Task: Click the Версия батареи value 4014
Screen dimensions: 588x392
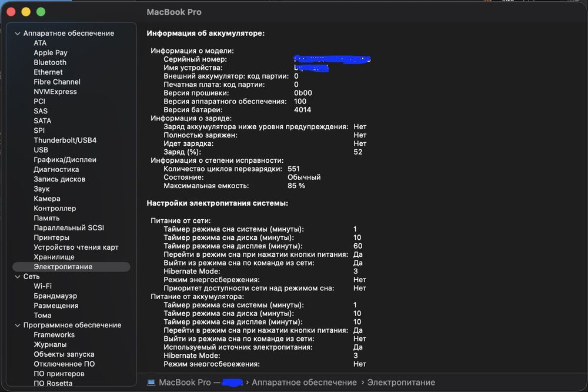Action: [x=303, y=110]
